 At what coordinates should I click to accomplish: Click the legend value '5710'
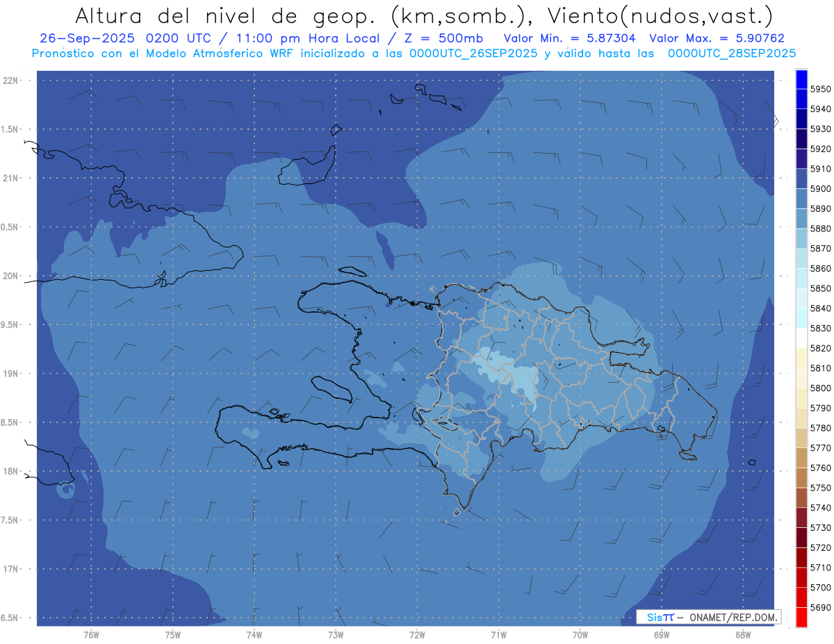tap(820, 568)
